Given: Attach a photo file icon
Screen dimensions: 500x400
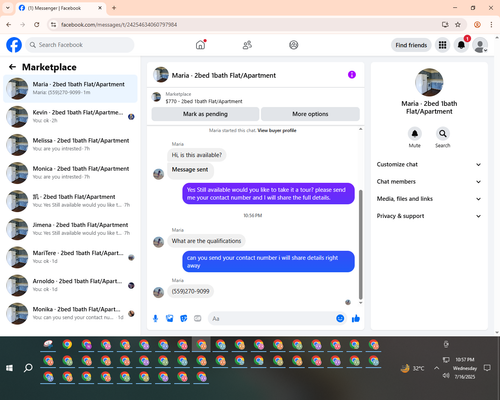Looking at the screenshot, I should (170, 318).
